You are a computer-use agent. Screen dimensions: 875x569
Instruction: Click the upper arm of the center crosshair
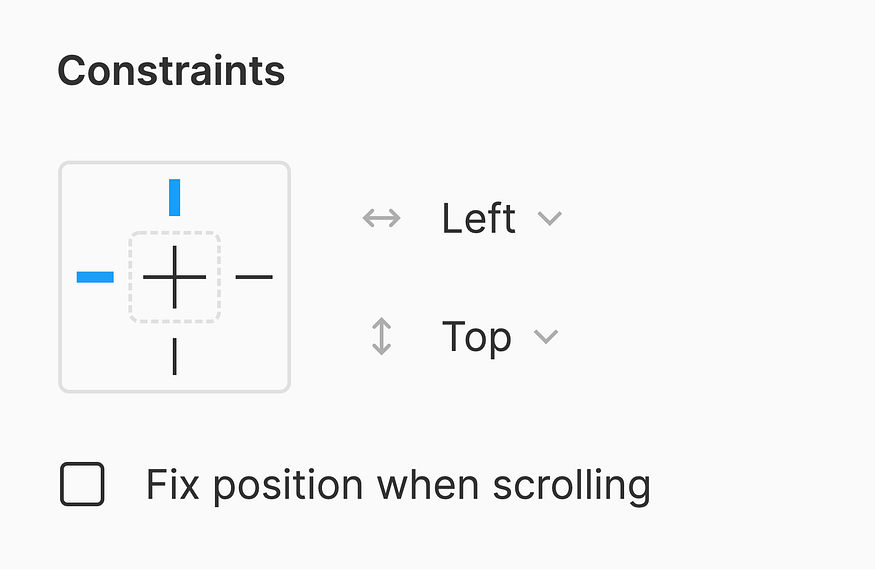174,257
